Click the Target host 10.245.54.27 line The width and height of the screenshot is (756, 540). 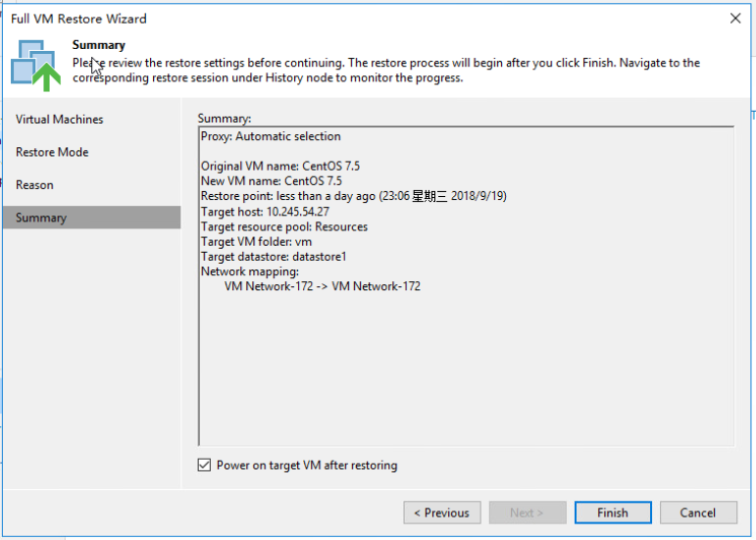click(x=265, y=212)
